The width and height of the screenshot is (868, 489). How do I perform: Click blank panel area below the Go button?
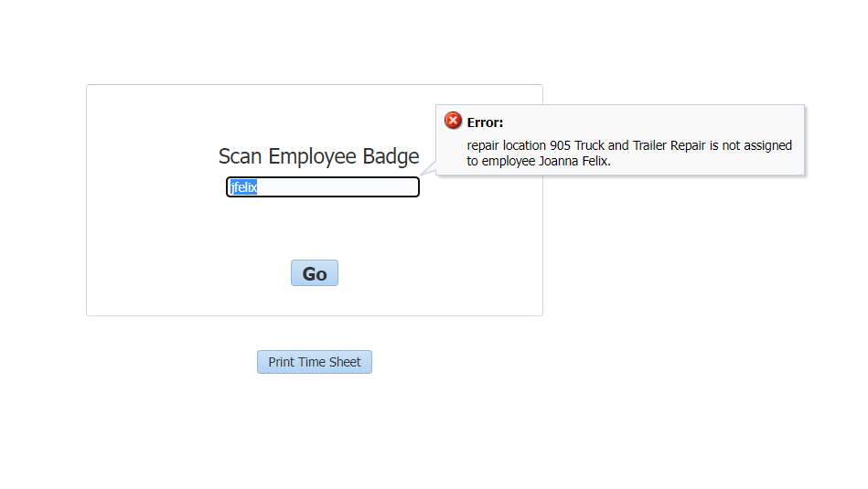click(315, 301)
